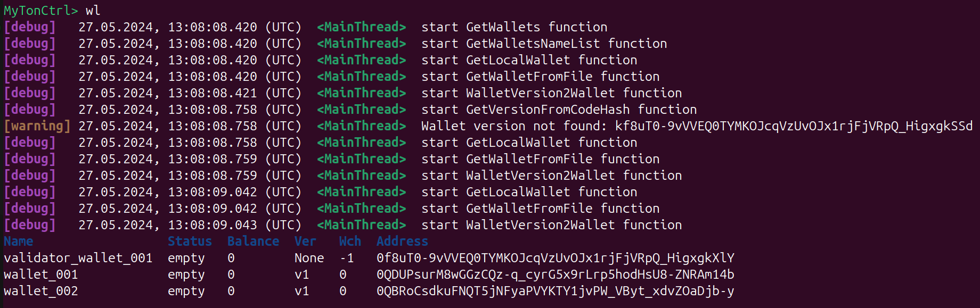
Task: Click the Address column header
Action: click(x=402, y=242)
